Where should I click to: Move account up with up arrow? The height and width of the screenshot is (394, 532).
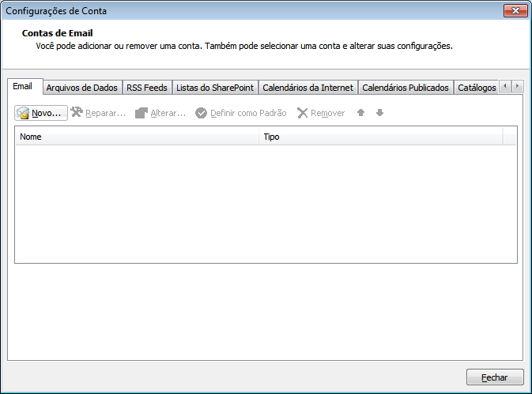pyautogui.click(x=360, y=113)
